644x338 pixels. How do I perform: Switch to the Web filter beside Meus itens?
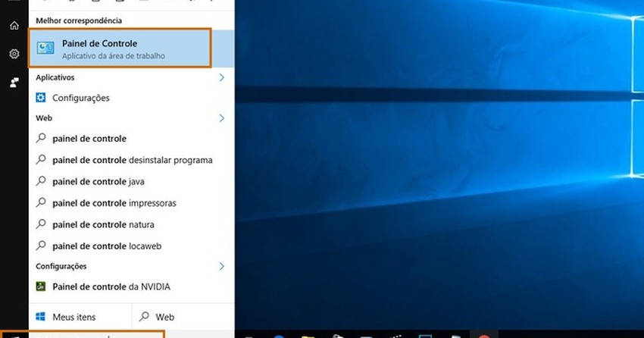coord(183,317)
